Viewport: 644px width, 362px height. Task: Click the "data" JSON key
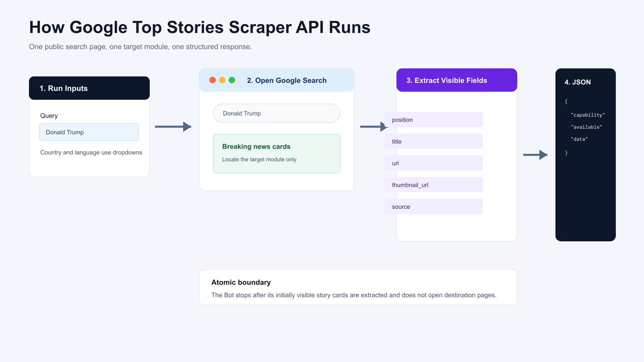(x=579, y=139)
